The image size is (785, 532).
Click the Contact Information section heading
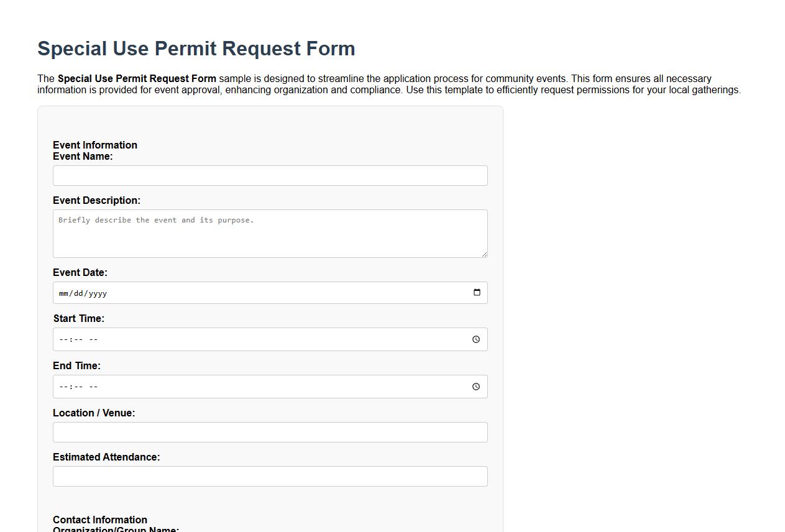point(100,520)
